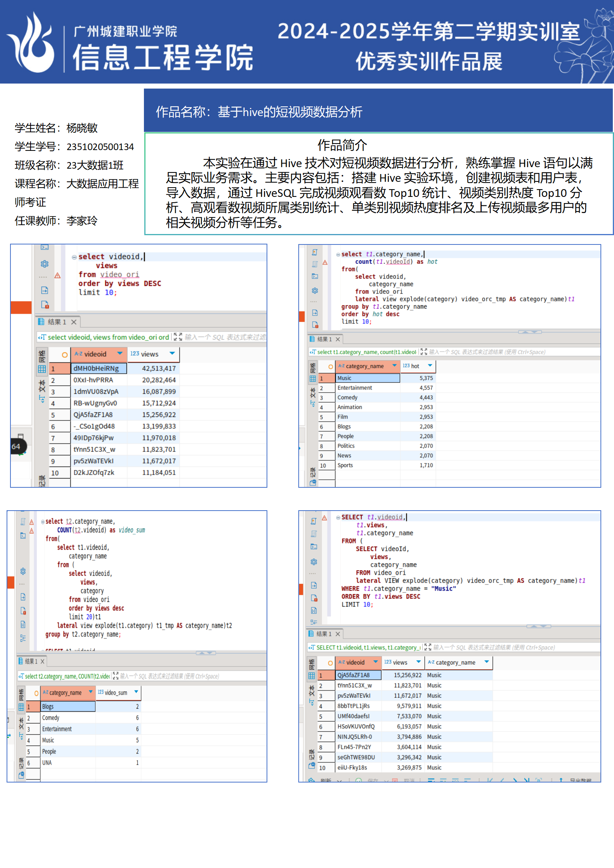Collapse the 'select videoid,' query fold marker

click(74, 257)
